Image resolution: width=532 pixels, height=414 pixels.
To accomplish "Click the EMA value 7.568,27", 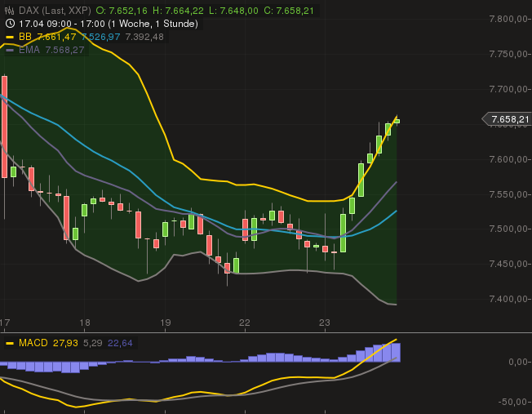I will pos(64,50).
